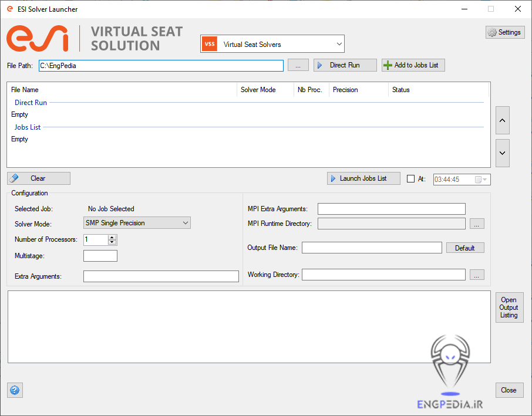Viewport: 532px width, 416px height.
Task: Select the Jobs List group header
Action: (28, 127)
